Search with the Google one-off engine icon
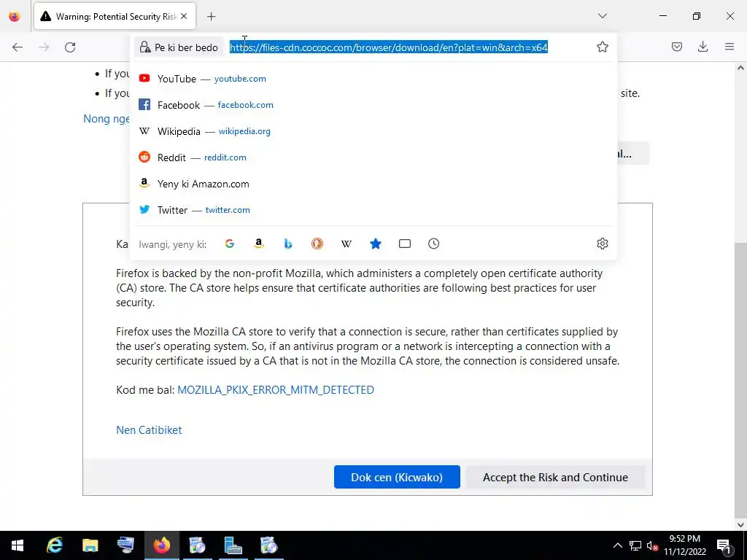Image resolution: width=747 pixels, height=560 pixels. click(230, 244)
